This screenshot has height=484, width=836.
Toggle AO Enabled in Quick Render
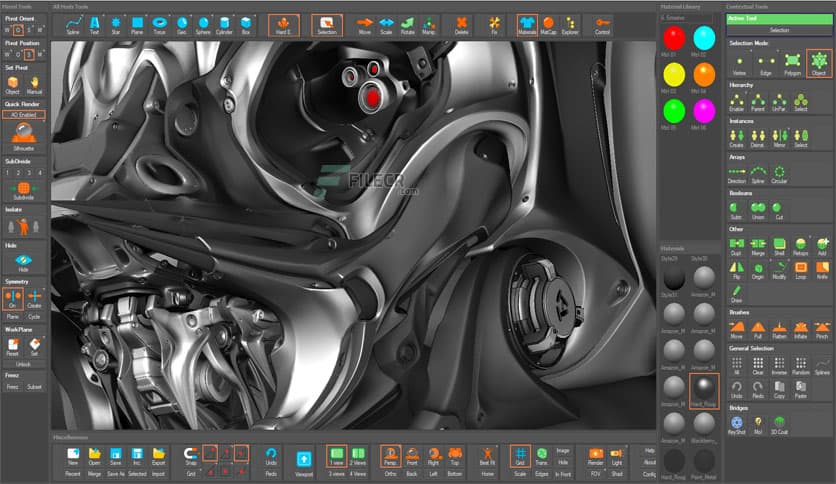(24, 115)
